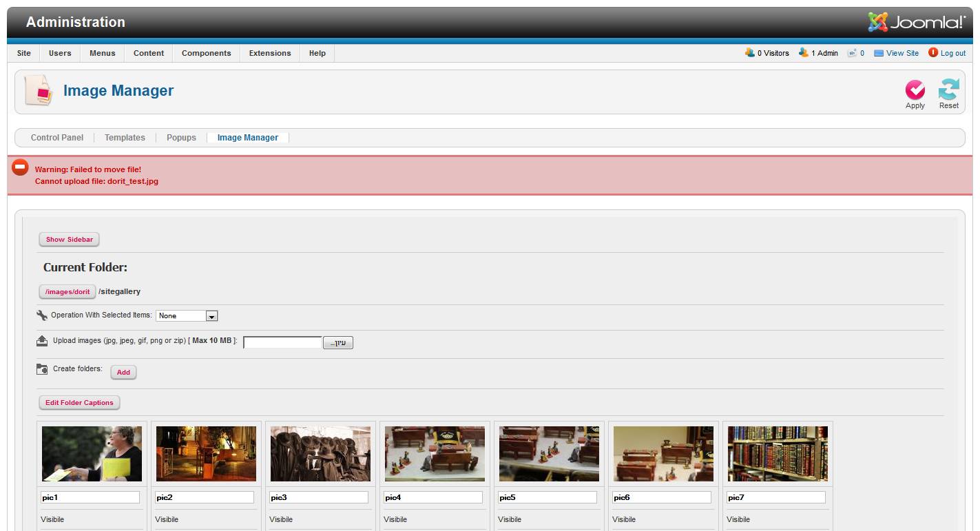This screenshot has height=531, width=980.
Task: Click the View Site link
Action: pyautogui.click(x=902, y=53)
